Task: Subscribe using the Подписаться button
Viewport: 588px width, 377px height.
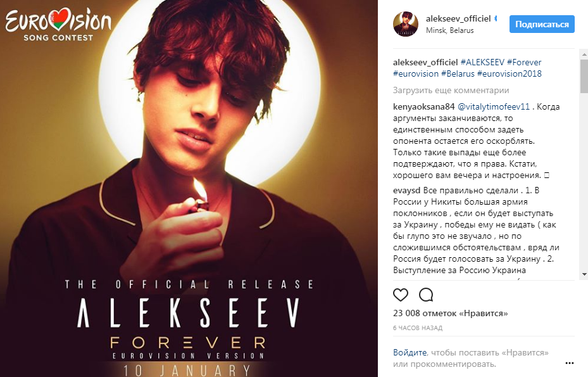Action: [x=542, y=24]
